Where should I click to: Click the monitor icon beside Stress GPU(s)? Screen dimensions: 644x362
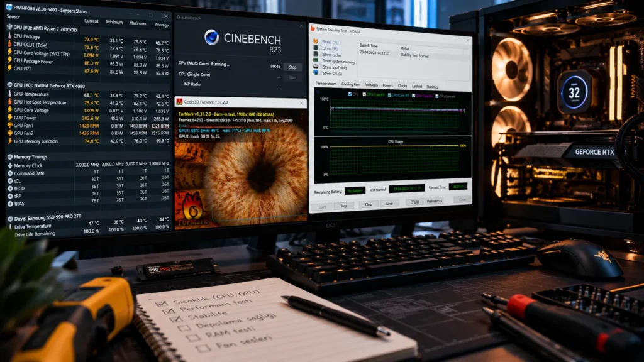click(316, 73)
